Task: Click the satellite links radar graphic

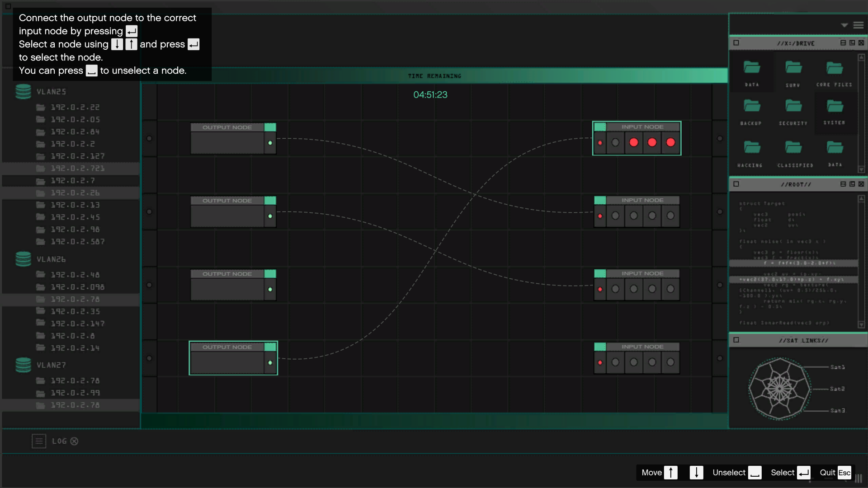Action: [x=779, y=389]
